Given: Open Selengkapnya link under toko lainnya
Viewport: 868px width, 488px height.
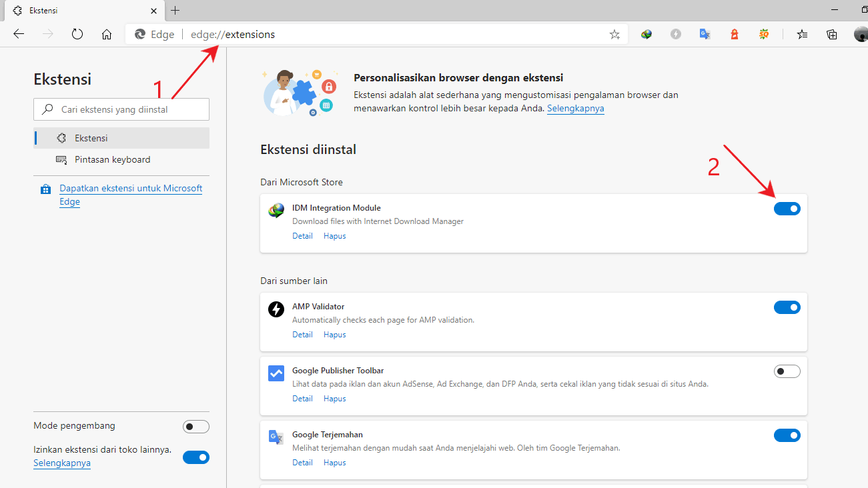Looking at the screenshot, I should pos(62,463).
